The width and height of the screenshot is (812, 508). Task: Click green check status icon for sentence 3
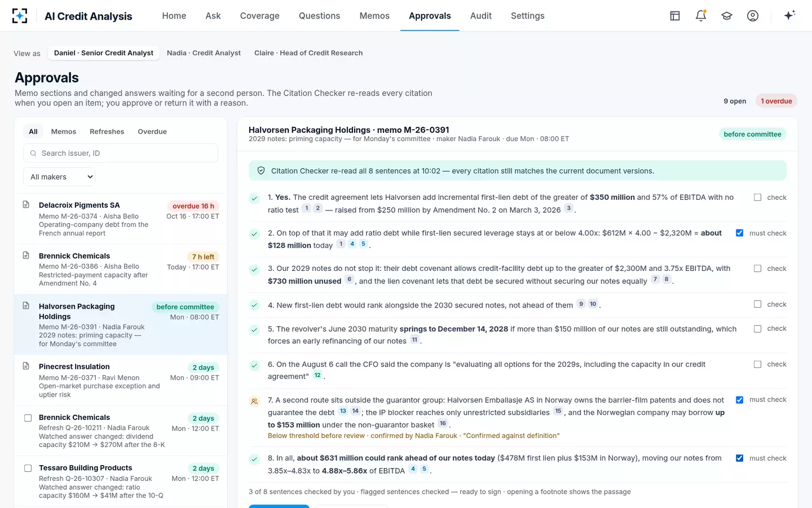(x=254, y=269)
